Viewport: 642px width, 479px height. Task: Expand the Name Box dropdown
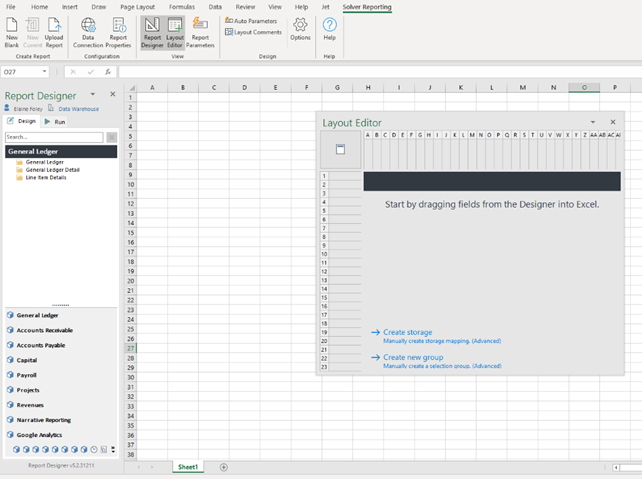45,72
